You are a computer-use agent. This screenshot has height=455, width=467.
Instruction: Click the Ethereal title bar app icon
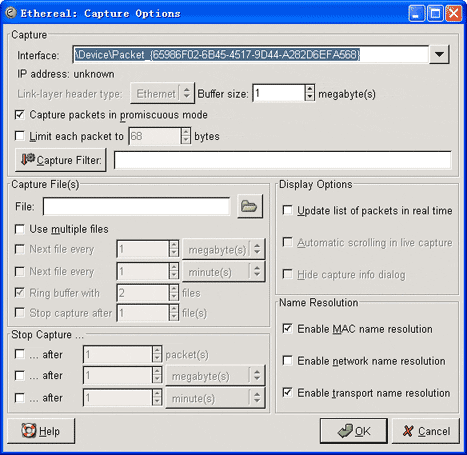pos(11,13)
